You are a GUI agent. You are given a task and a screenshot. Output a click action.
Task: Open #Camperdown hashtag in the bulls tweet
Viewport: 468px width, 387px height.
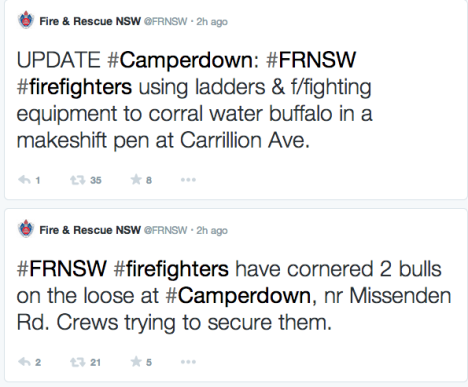[238, 296]
